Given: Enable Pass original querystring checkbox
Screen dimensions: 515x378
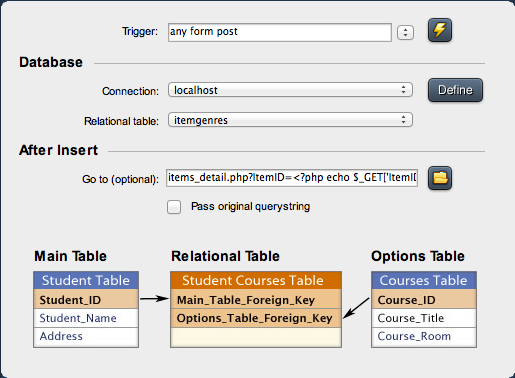Looking at the screenshot, I should (x=174, y=207).
